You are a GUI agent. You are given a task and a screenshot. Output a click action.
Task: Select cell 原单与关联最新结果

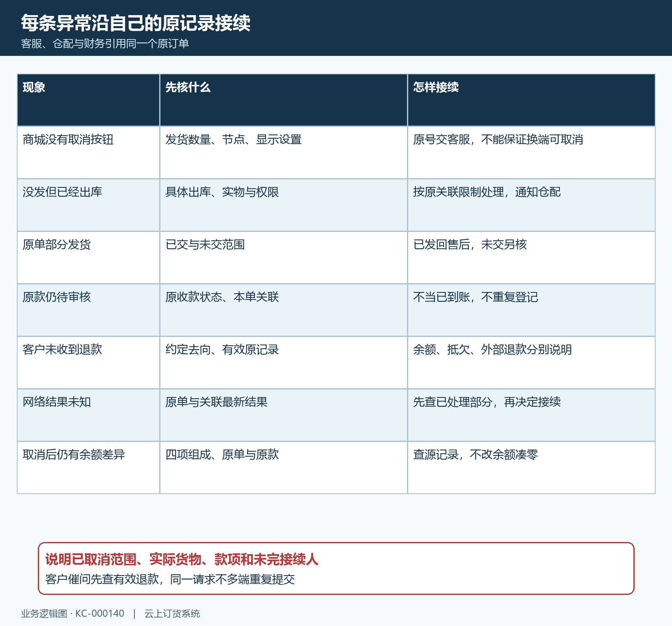coord(283,415)
